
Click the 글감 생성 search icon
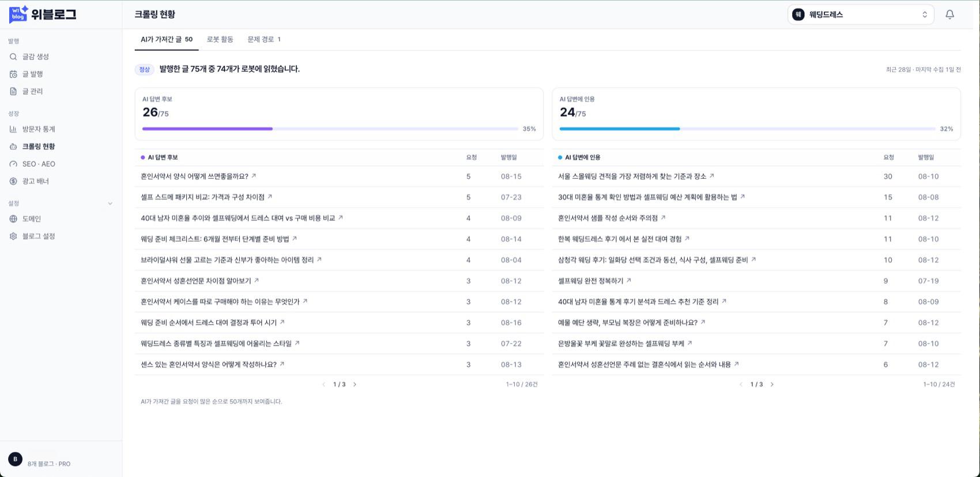13,57
